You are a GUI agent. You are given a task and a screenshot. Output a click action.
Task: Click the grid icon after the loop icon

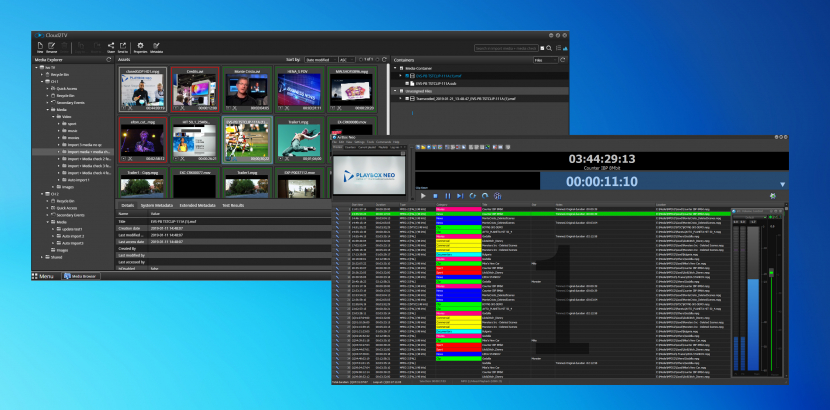(x=498, y=196)
